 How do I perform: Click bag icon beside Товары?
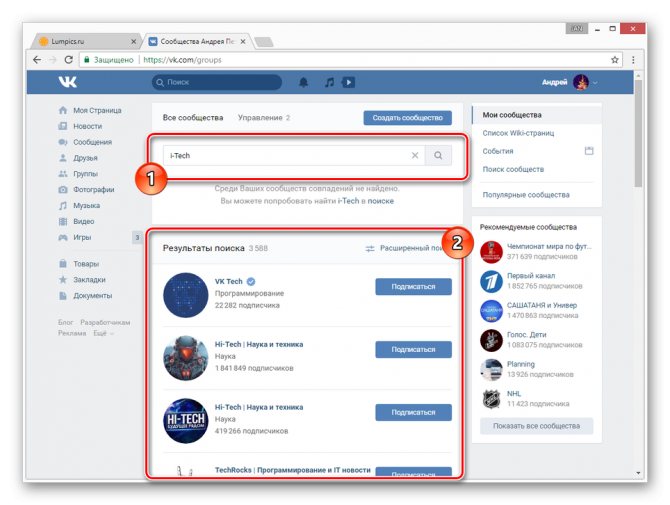pyautogui.click(x=63, y=264)
